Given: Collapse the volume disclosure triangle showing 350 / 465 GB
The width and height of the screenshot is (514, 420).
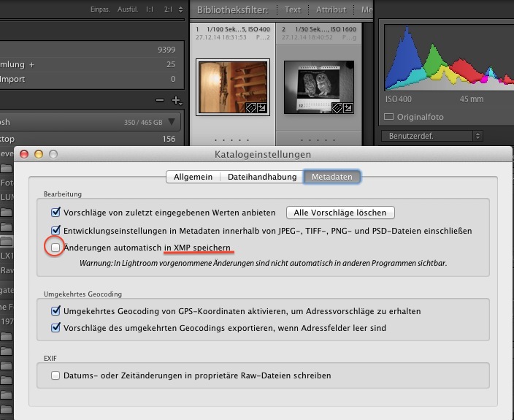Looking at the screenshot, I should coord(172,122).
